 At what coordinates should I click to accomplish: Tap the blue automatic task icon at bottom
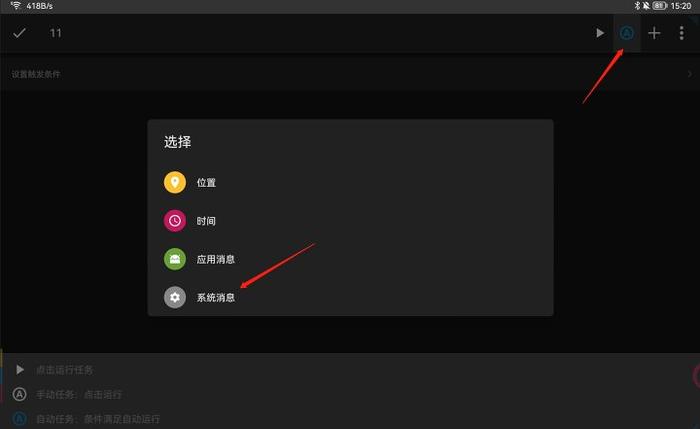click(19, 419)
